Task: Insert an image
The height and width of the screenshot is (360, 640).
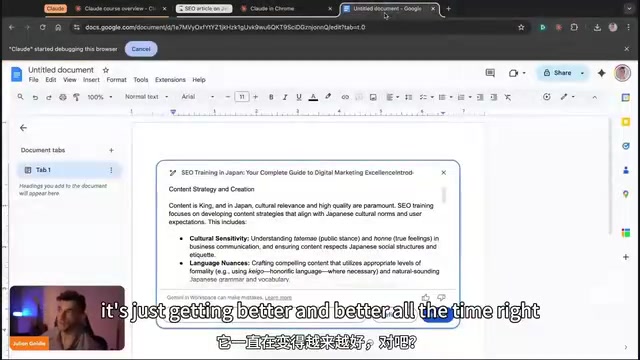Action: [373, 97]
